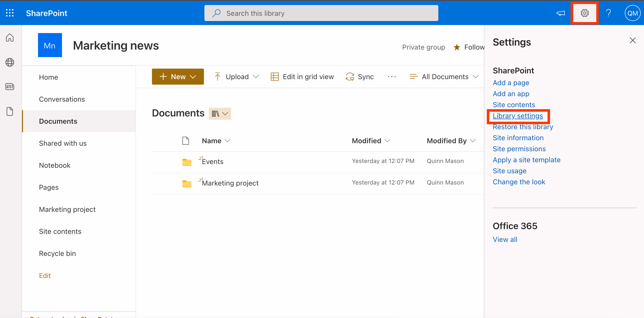Go to the Home icon in left rail
The image size is (644, 318).
(x=10, y=38)
